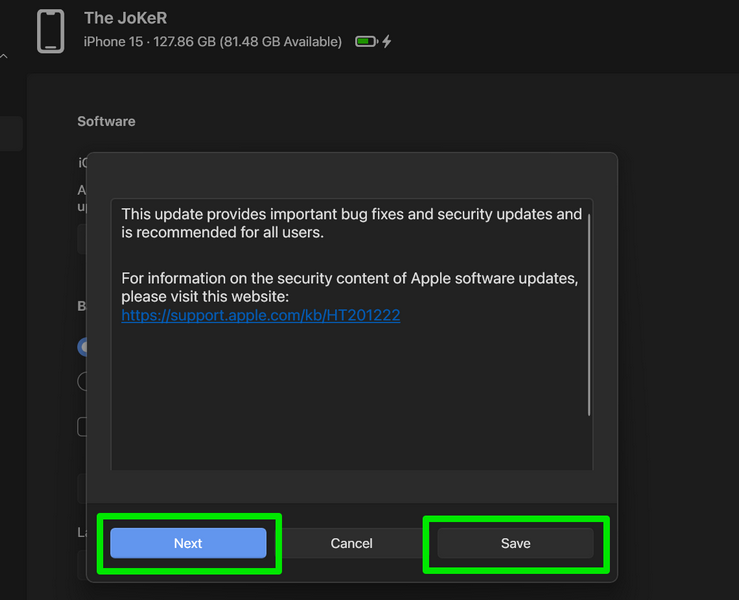Click the green battery level icon

tap(366, 42)
